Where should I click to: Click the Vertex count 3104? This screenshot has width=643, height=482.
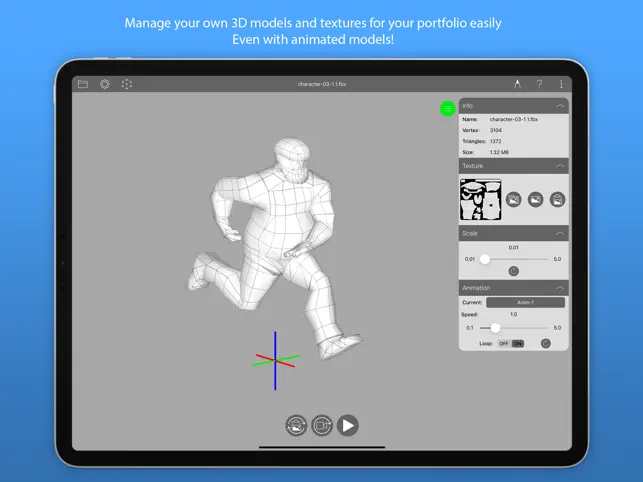point(496,130)
